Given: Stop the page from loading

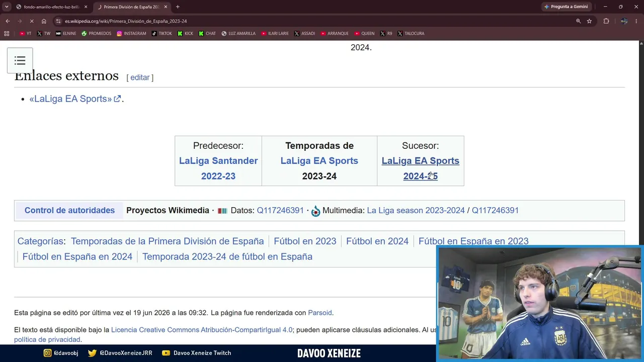Looking at the screenshot, I should [x=32, y=21].
